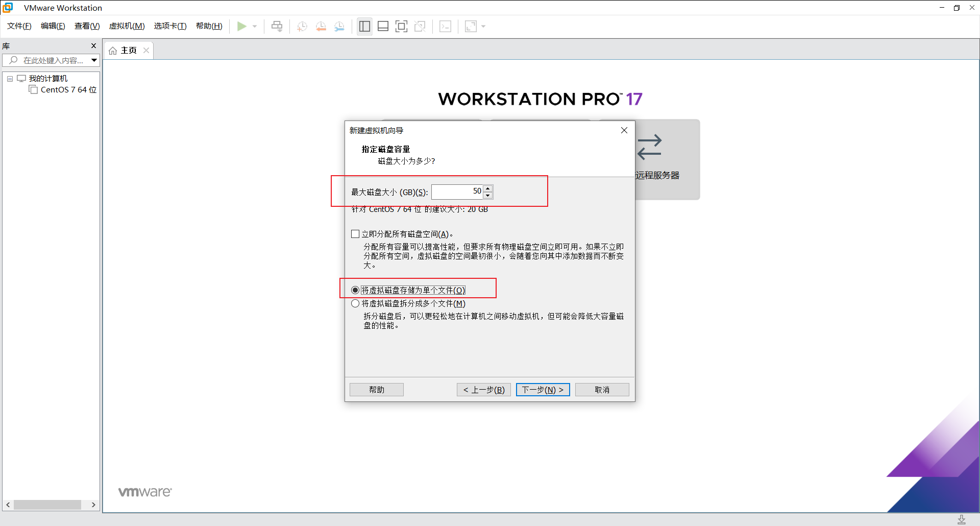Click the 远程服务器 label on home page
980x526 pixels.
[657, 176]
